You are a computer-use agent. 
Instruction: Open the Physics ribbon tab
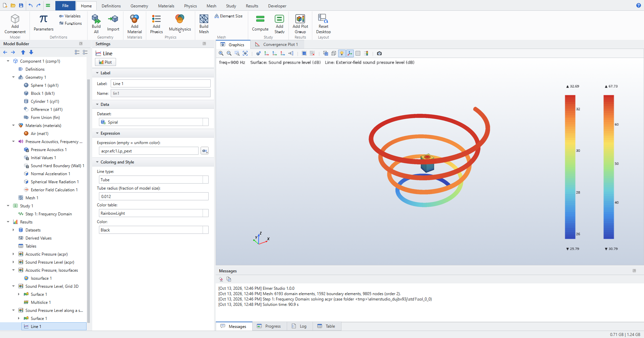(190, 6)
